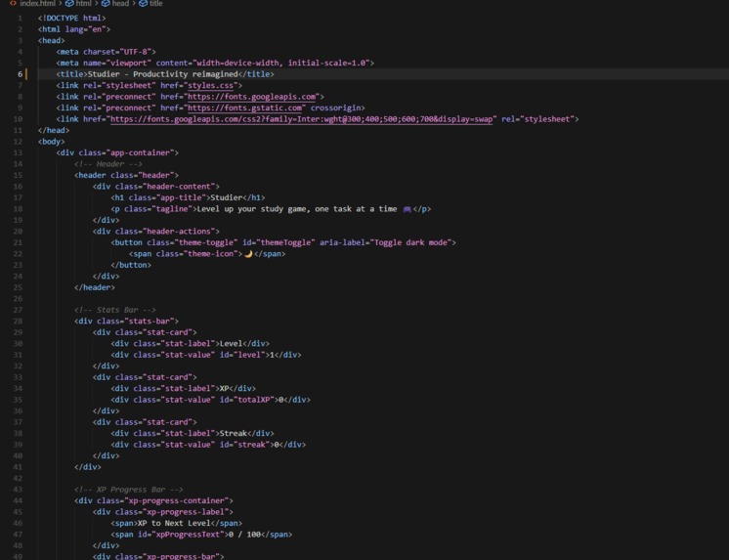The width and height of the screenshot is (729, 560).
Task: Click line number 13 in the gutter
Action: (18, 153)
